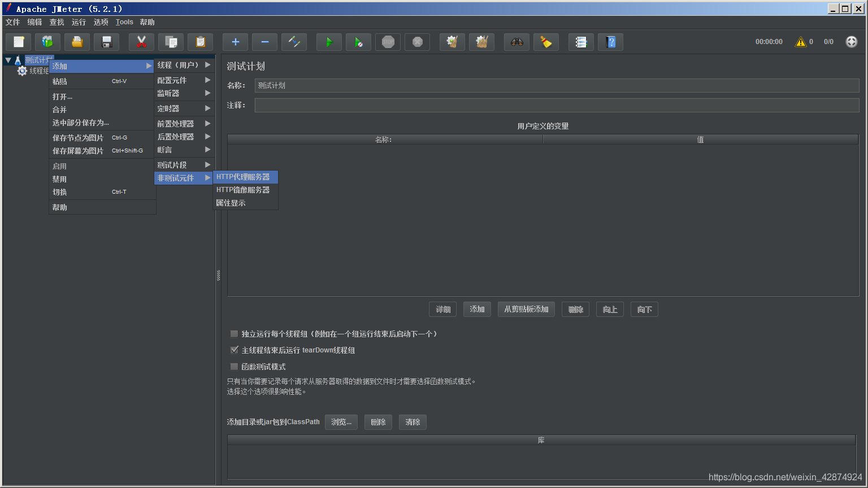Click the Stop test icon
868x488 pixels.
(388, 42)
